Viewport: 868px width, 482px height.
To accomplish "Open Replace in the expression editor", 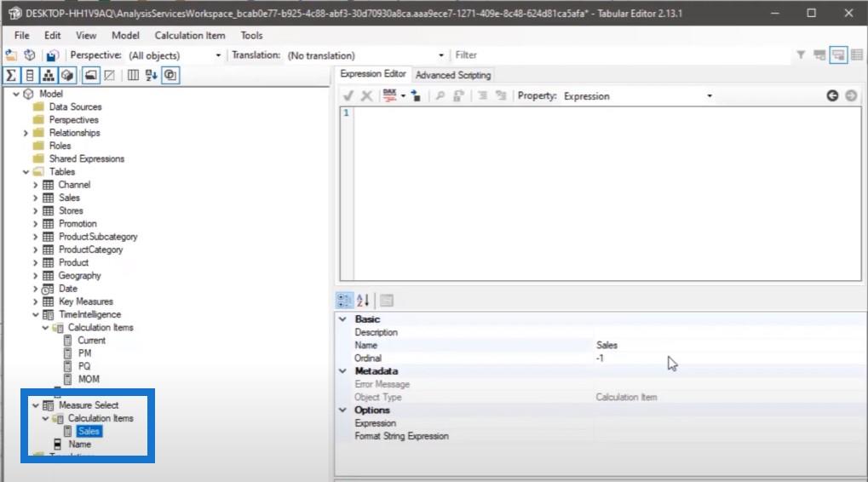I will [458, 95].
